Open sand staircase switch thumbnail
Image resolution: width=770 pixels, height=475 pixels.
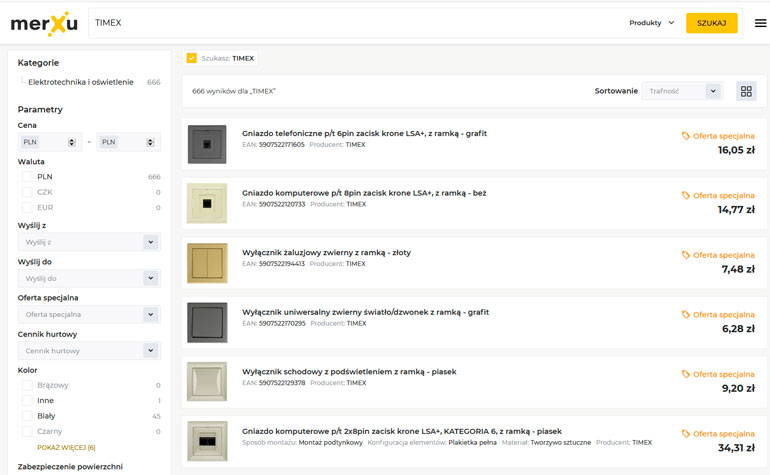point(207,382)
